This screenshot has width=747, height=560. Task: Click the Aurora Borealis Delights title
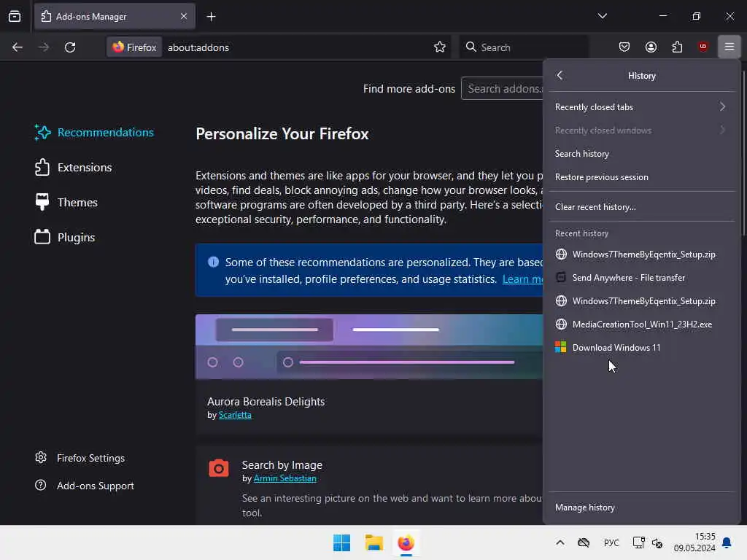tap(266, 402)
